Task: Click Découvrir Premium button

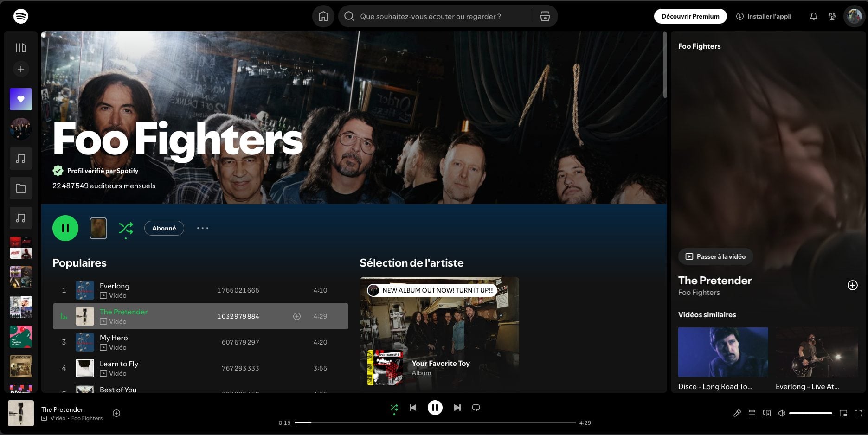Action: tap(690, 16)
